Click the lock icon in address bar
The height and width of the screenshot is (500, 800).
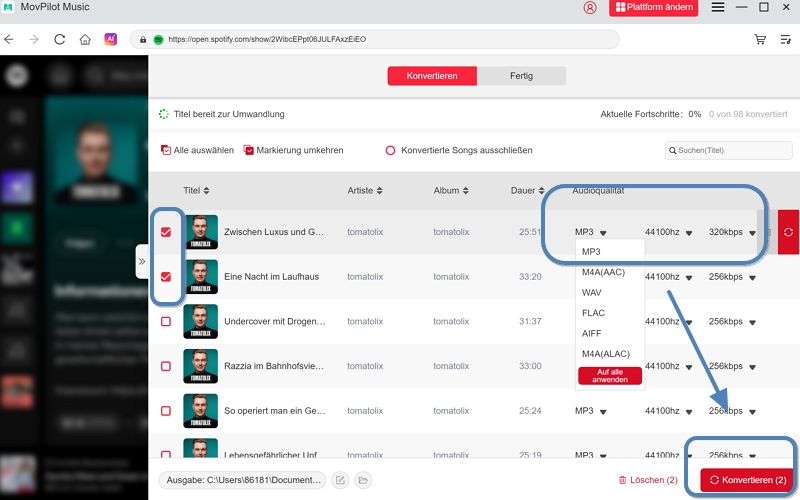pos(143,39)
